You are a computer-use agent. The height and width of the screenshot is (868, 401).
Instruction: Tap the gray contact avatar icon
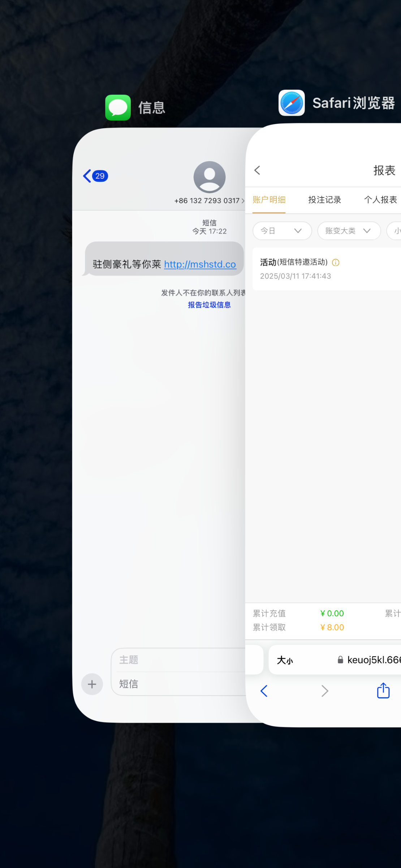[x=209, y=177]
